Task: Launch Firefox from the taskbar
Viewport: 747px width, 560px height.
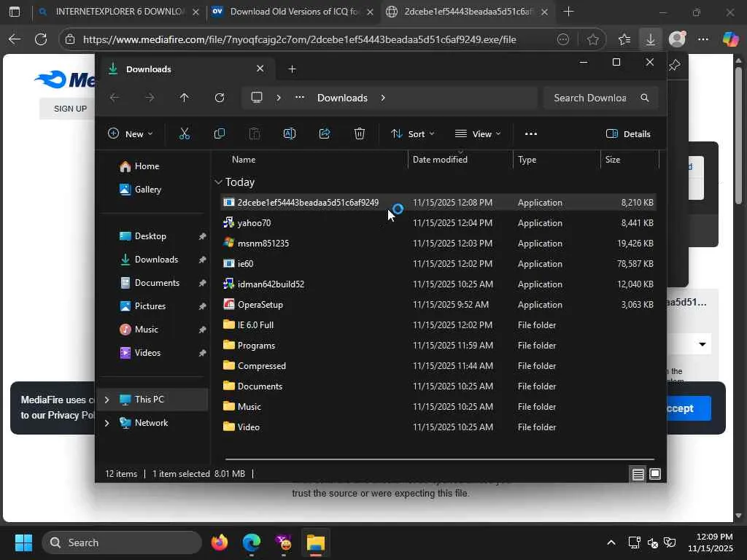Action: point(219,542)
